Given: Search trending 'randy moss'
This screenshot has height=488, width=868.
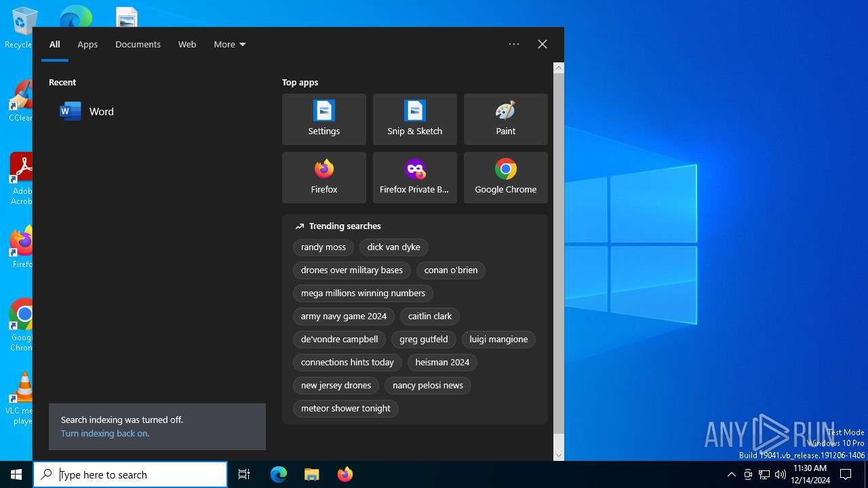Looking at the screenshot, I should tap(323, 247).
